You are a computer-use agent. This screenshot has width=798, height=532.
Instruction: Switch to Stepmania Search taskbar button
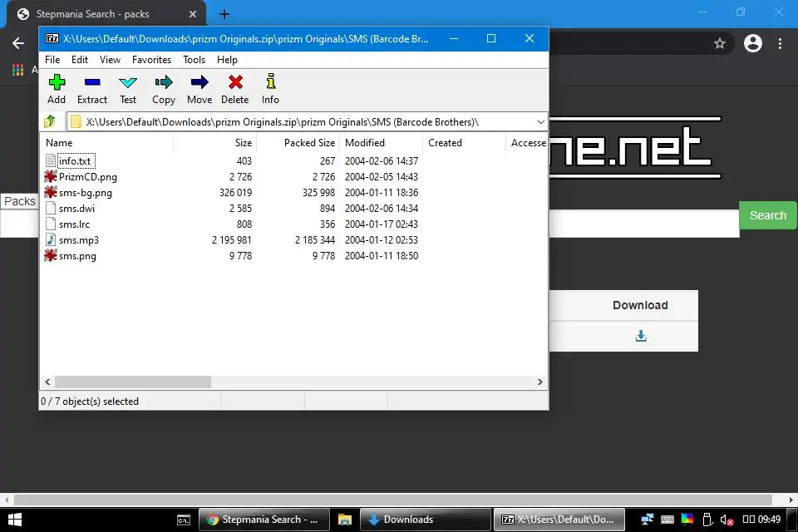(264, 520)
